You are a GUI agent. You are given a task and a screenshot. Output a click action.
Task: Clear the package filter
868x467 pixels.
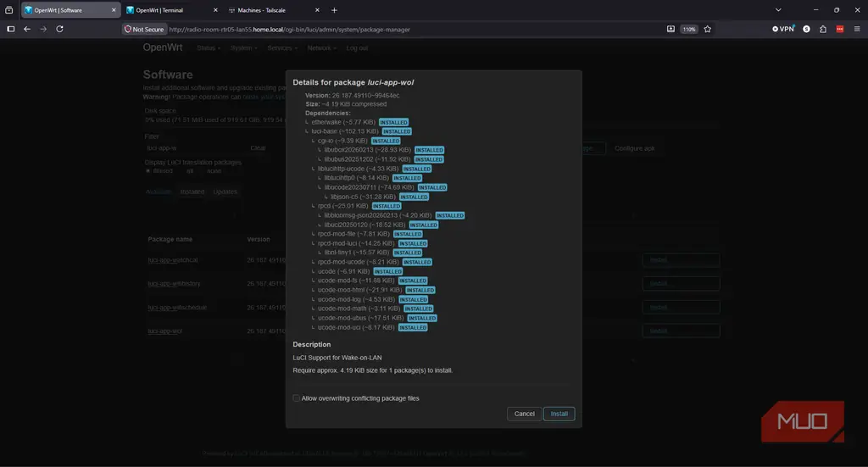click(x=258, y=148)
